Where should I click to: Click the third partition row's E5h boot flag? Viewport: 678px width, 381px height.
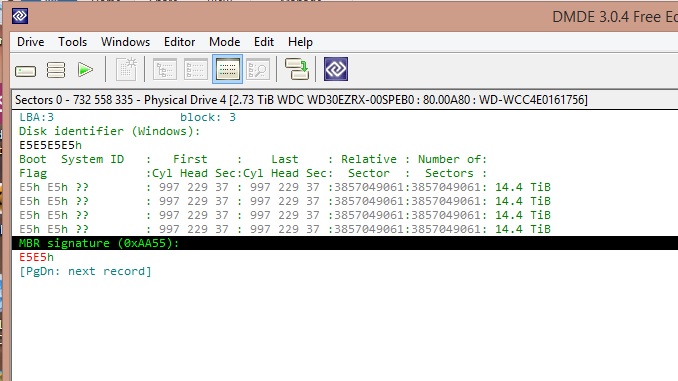pyautogui.click(x=29, y=215)
